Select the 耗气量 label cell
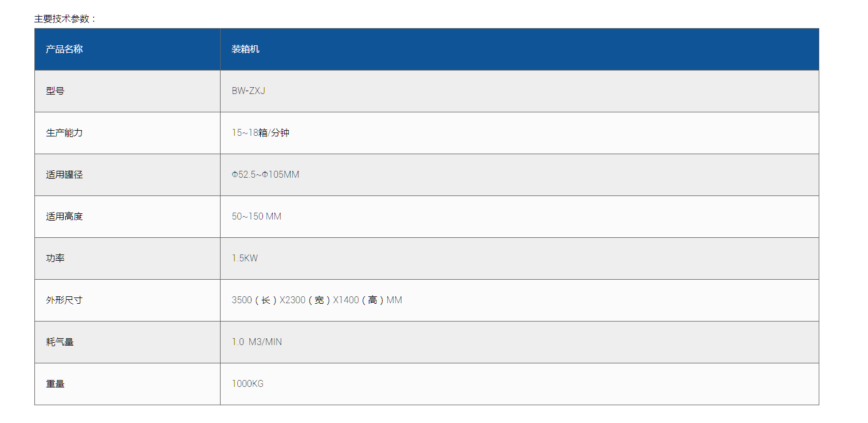868x423 pixels. [x=60, y=342]
